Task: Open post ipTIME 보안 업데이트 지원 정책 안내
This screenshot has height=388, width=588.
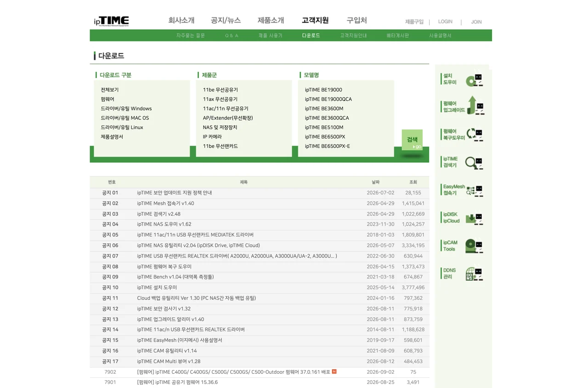Action: coord(175,193)
